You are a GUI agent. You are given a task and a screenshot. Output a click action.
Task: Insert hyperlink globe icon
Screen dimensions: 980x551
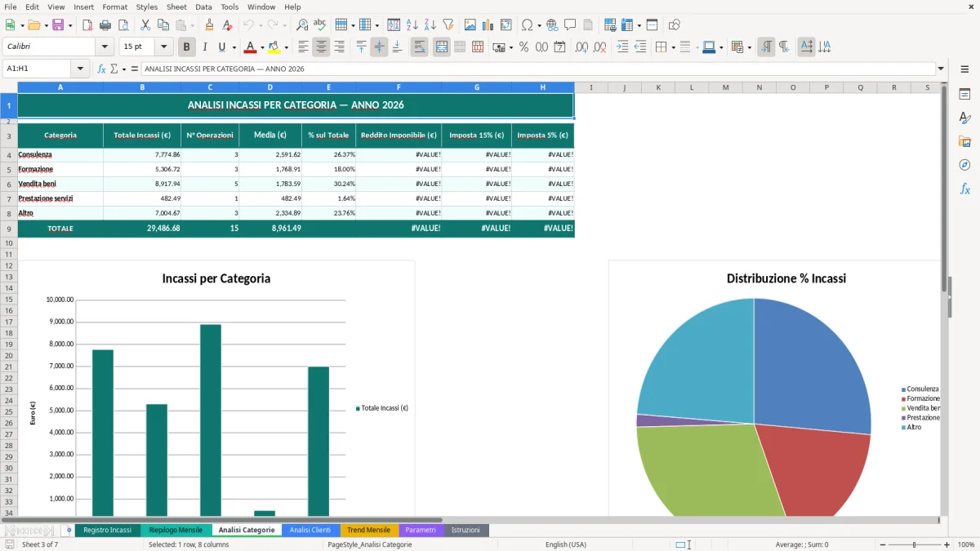click(x=553, y=25)
